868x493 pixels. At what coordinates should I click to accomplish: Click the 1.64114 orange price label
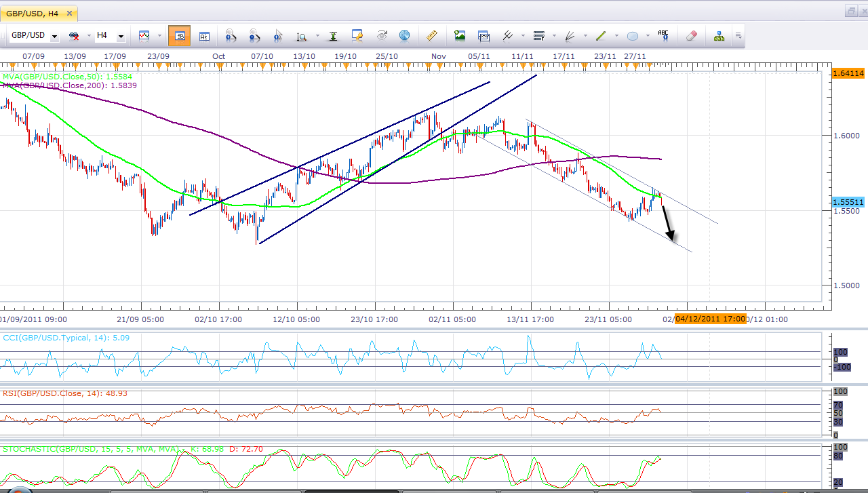pyautogui.click(x=848, y=73)
